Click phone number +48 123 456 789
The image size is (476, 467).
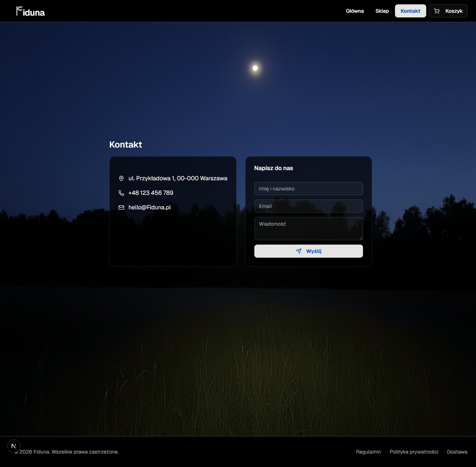(x=151, y=193)
